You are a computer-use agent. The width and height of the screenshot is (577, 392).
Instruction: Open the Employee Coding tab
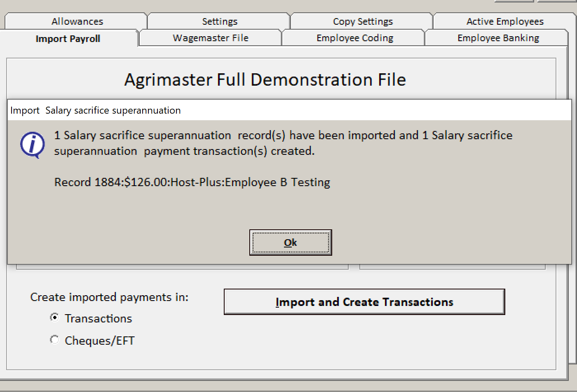pos(354,38)
